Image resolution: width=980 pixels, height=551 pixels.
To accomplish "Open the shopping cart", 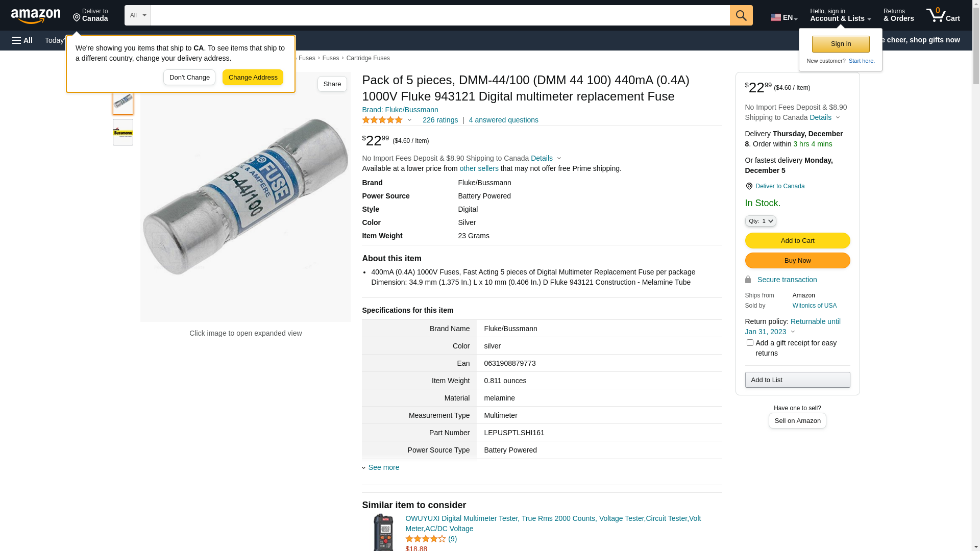I will point(943,15).
